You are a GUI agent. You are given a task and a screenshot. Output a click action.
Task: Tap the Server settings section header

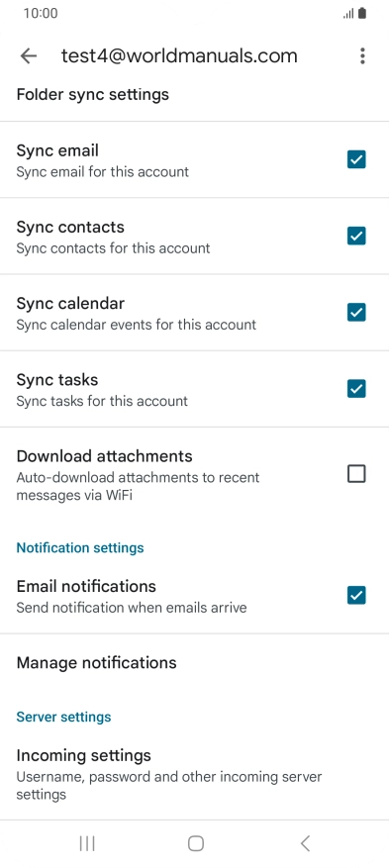tap(63, 717)
